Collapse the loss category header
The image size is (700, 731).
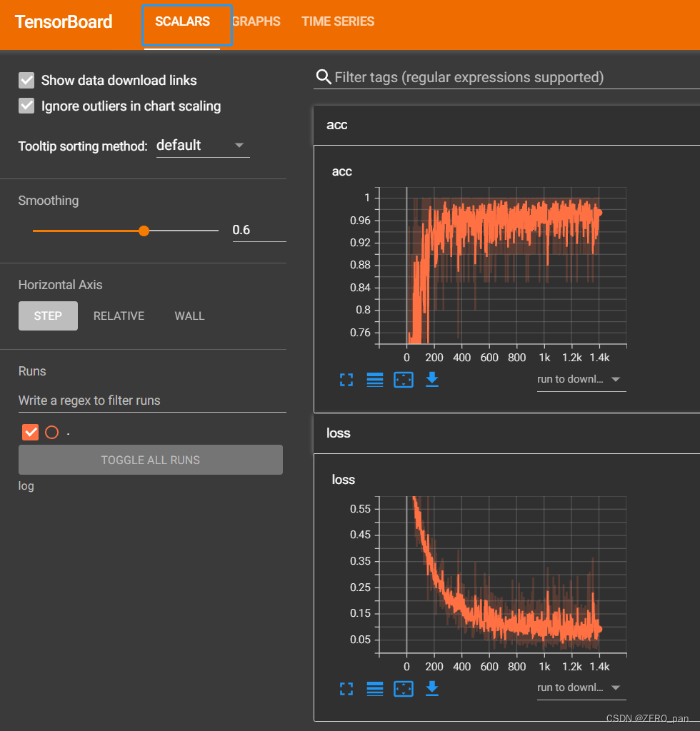pos(506,433)
